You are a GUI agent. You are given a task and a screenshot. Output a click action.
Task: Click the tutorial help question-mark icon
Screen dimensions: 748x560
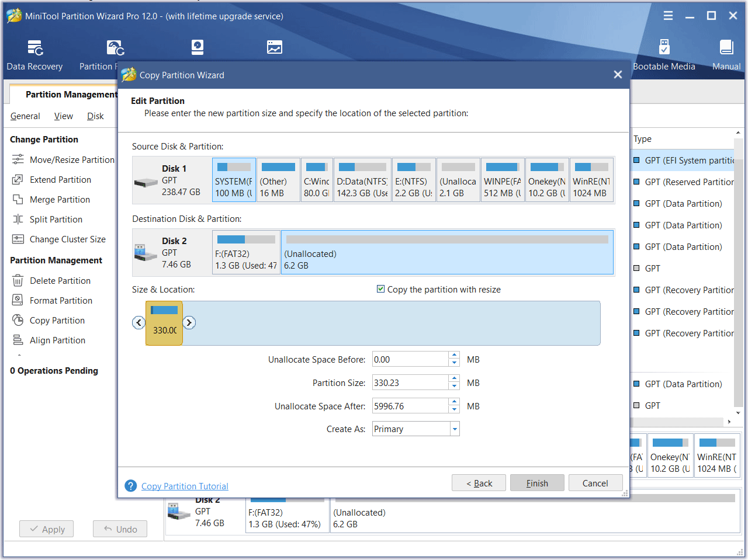[x=131, y=486]
